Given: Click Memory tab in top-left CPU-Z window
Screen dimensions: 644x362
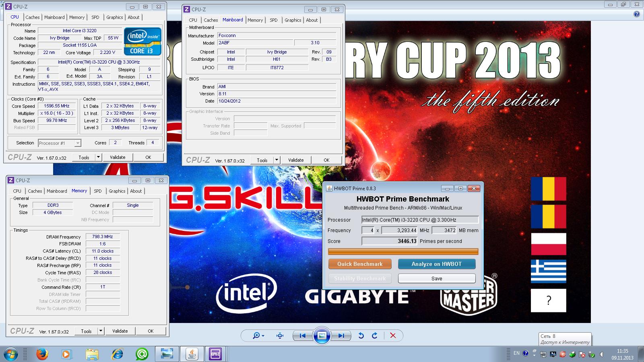Looking at the screenshot, I should point(77,17).
